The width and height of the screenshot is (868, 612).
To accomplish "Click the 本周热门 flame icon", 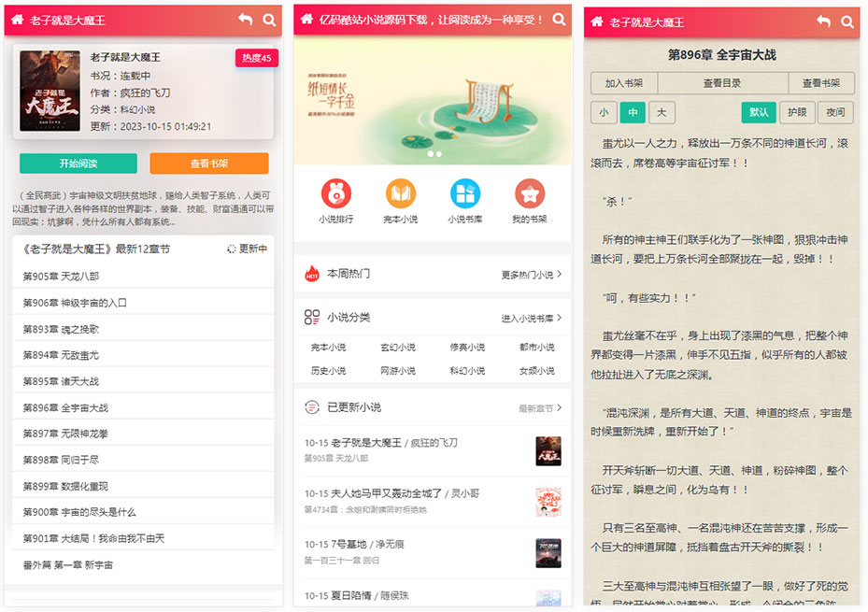I will tap(312, 274).
